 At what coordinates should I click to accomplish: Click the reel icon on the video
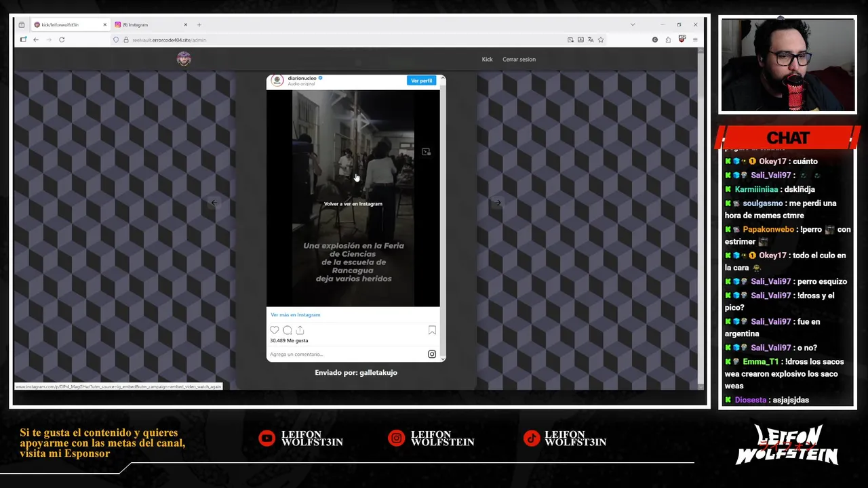point(426,152)
